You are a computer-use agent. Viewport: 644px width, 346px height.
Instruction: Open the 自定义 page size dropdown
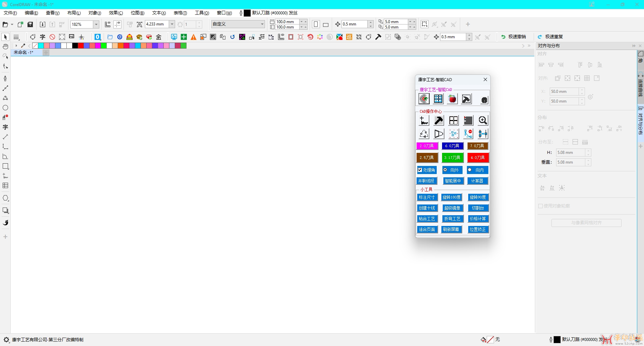pyautogui.click(x=262, y=24)
